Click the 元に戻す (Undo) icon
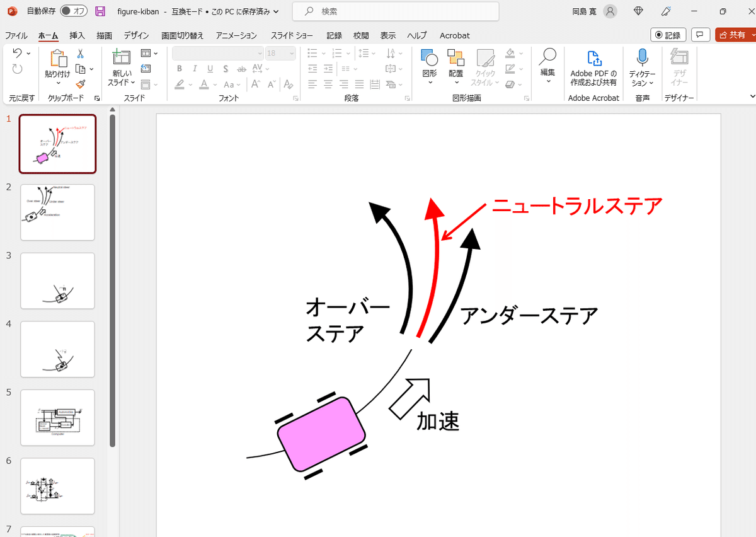756x537 pixels. (16, 53)
